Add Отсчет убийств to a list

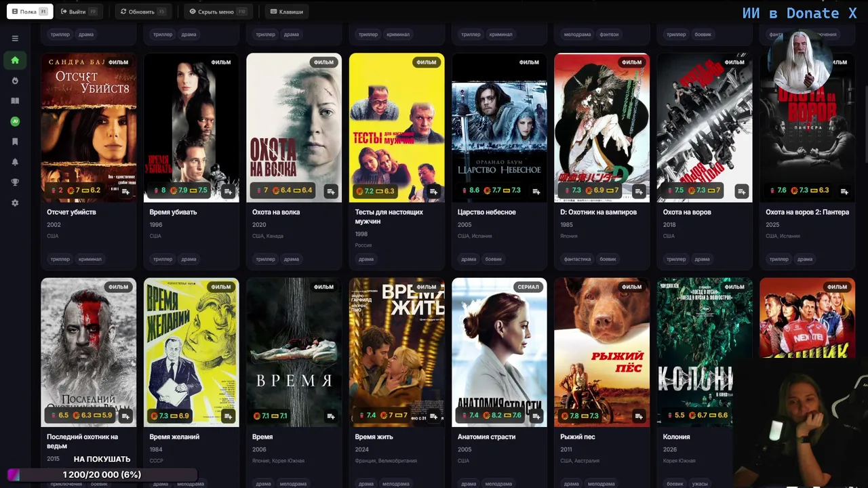point(125,191)
